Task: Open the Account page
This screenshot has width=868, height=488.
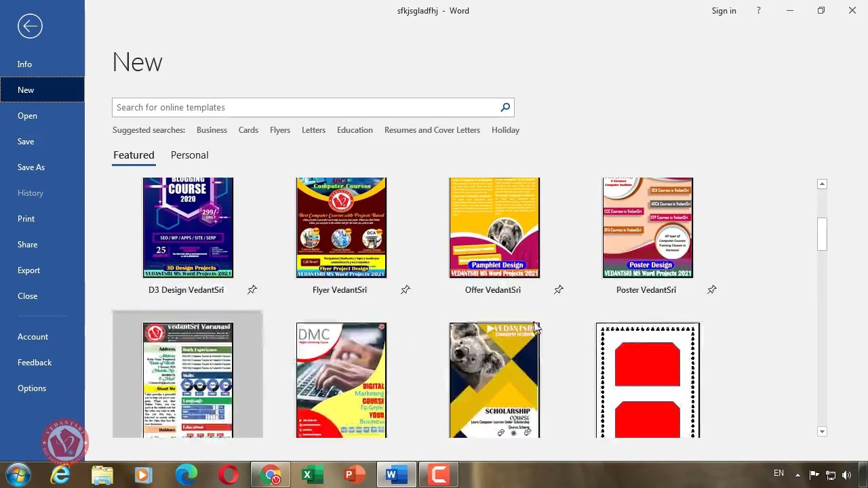Action: 42,337
